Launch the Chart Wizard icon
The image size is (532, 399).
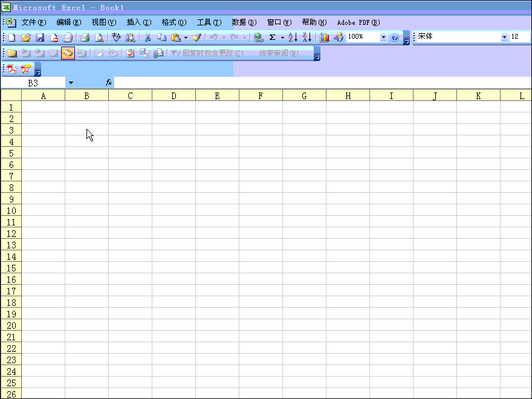(x=325, y=37)
